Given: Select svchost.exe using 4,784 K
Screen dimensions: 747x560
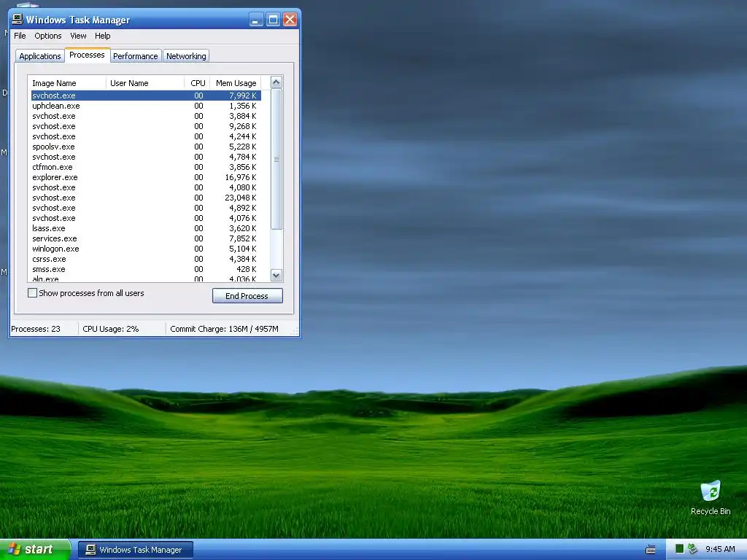Looking at the screenshot, I should [146, 157].
